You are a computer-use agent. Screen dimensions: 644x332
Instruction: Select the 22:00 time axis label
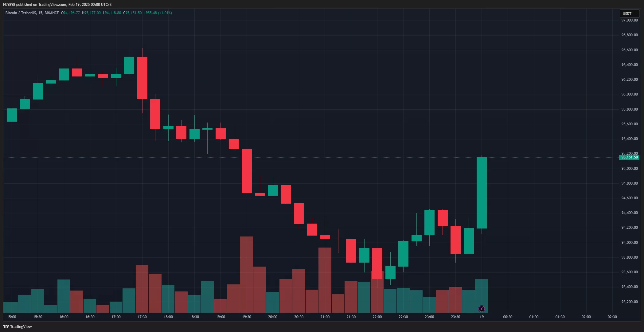click(377, 317)
